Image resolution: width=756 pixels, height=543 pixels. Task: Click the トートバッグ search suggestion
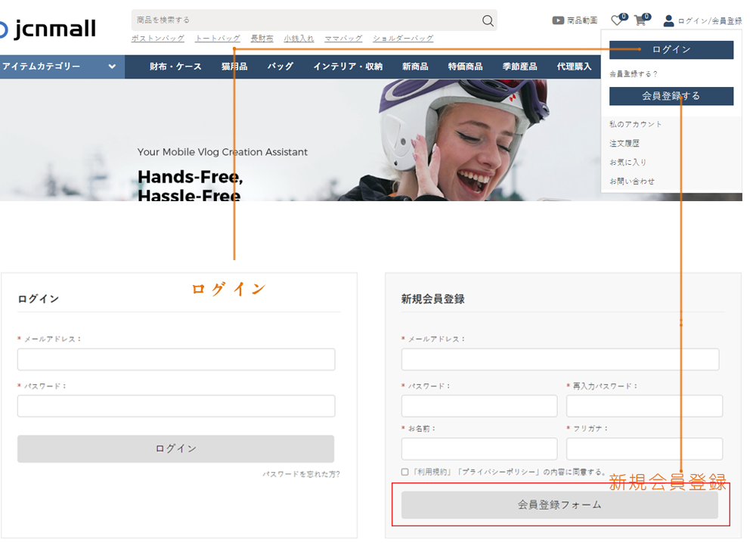[218, 38]
